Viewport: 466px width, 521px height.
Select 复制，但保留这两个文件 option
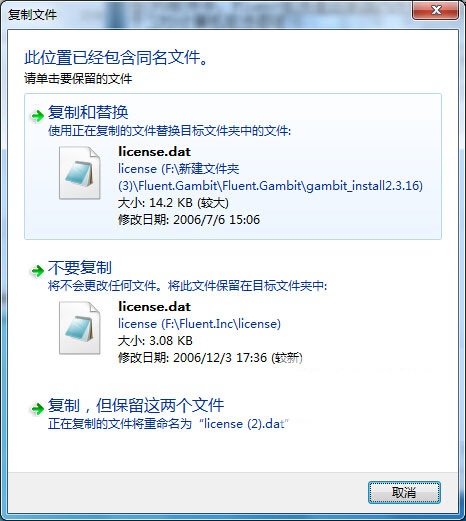[136, 405]
